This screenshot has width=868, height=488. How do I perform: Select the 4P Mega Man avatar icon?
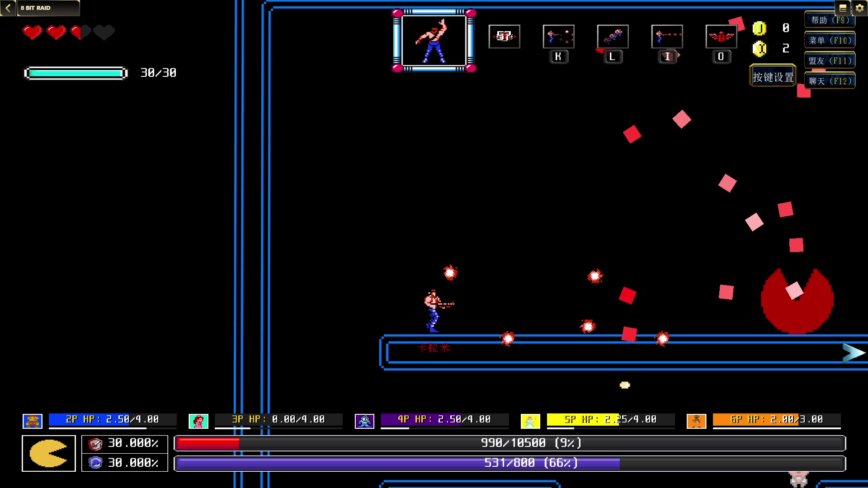pyautogui.click(x=364, y=421)
